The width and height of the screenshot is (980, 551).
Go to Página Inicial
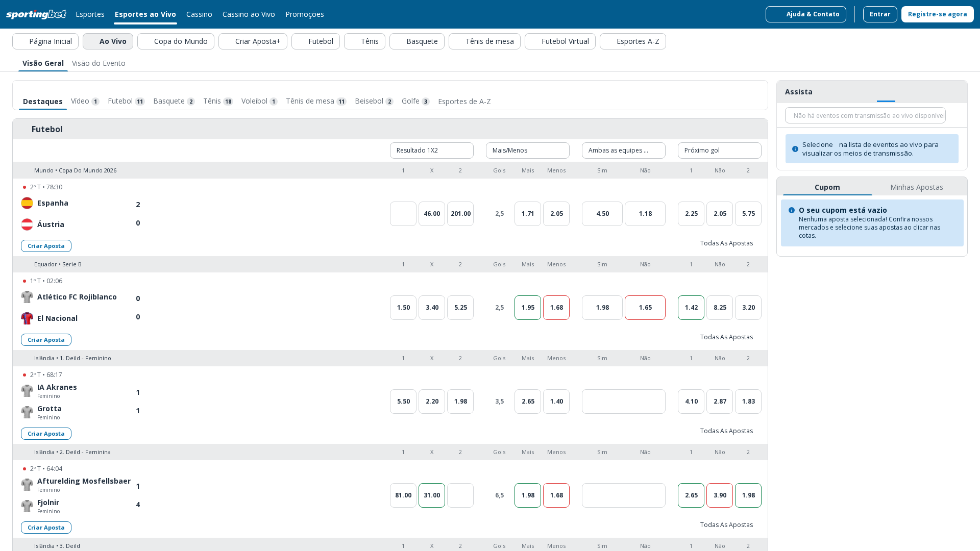click(x=45, y=41)
